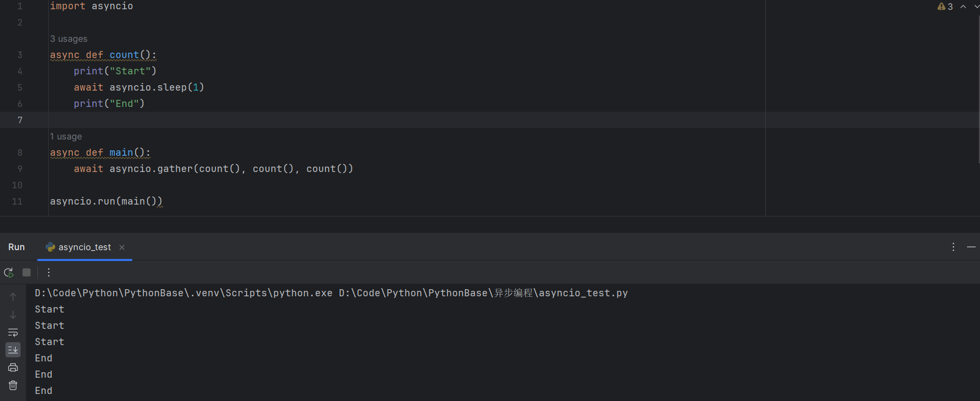Click the python.exe command line in console
Image resolution: width=980 pixels, height=401 pixels.
pos(331,293)
